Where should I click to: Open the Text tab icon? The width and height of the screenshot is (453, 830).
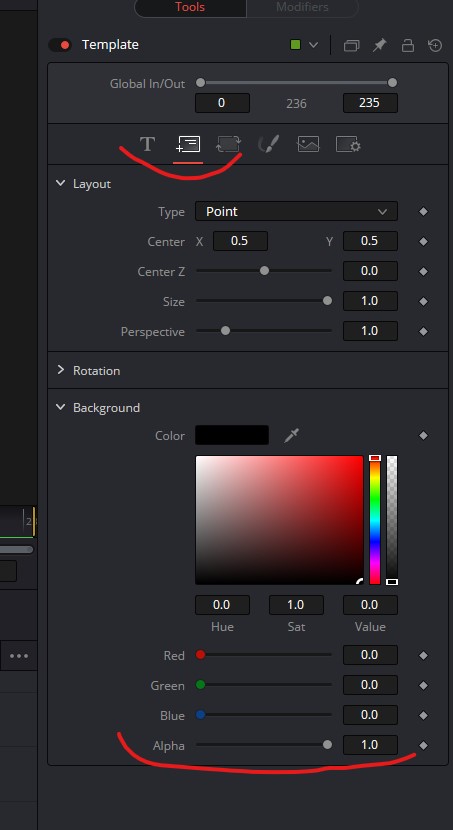pyautogui.click(x=147, y=144)
